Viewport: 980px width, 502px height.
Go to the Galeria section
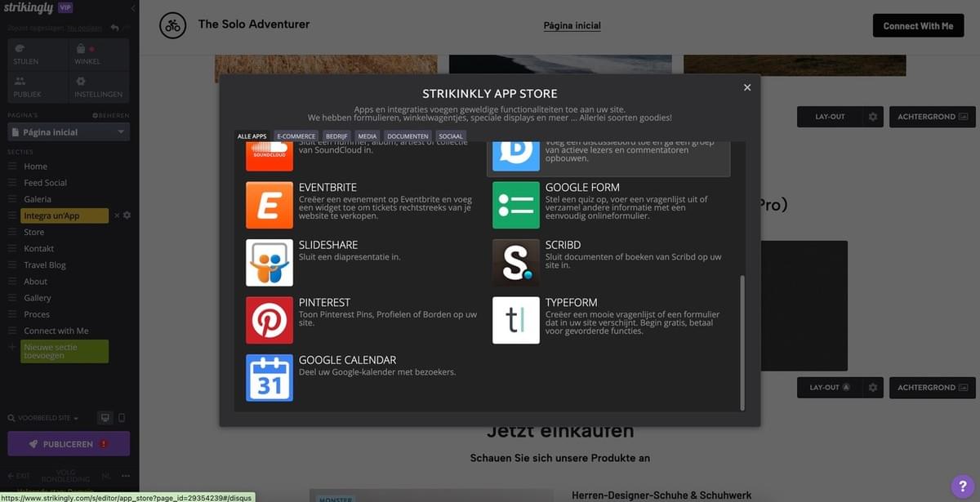coord(38,199)
